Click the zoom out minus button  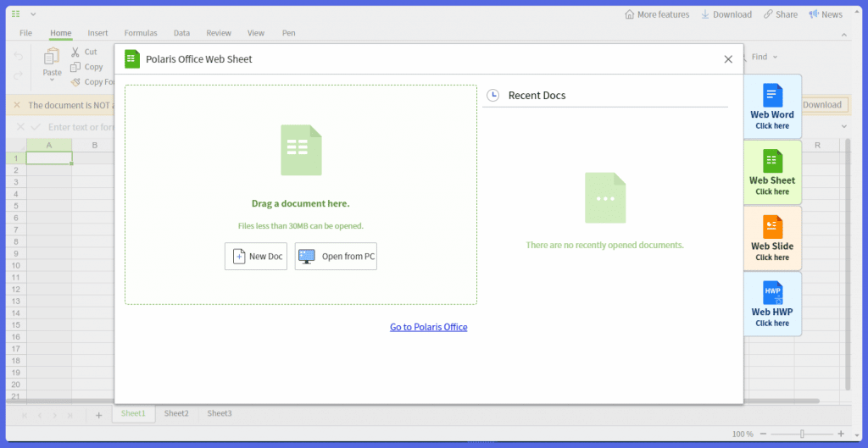[763, 434]
